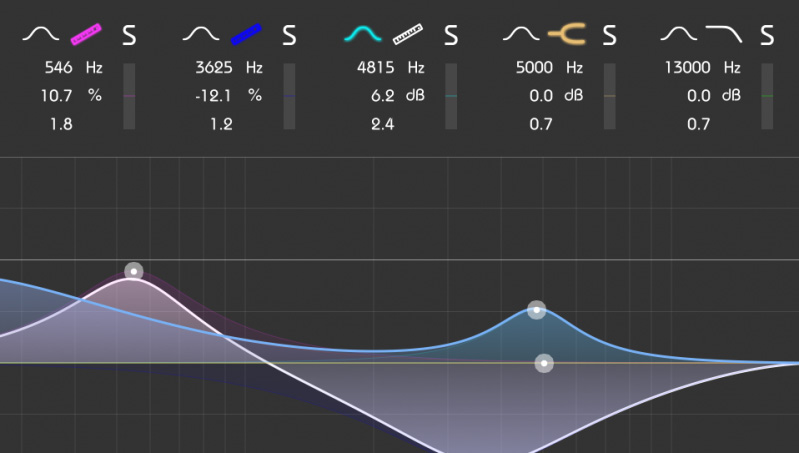Screen dimensions: 799x453
Task: Solo the 4815 Hz band with its S button
Action: point(451,35)
